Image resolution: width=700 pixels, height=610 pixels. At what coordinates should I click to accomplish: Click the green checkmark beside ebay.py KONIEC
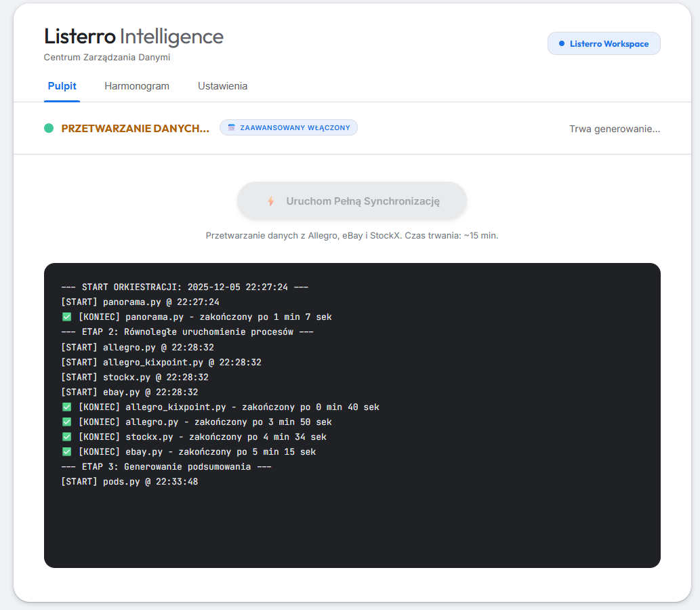point(66,452)
